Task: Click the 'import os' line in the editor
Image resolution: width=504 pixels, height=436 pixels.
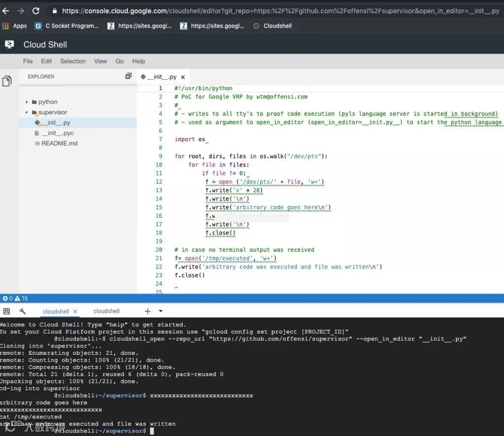Action: click(x=189, y=139)
